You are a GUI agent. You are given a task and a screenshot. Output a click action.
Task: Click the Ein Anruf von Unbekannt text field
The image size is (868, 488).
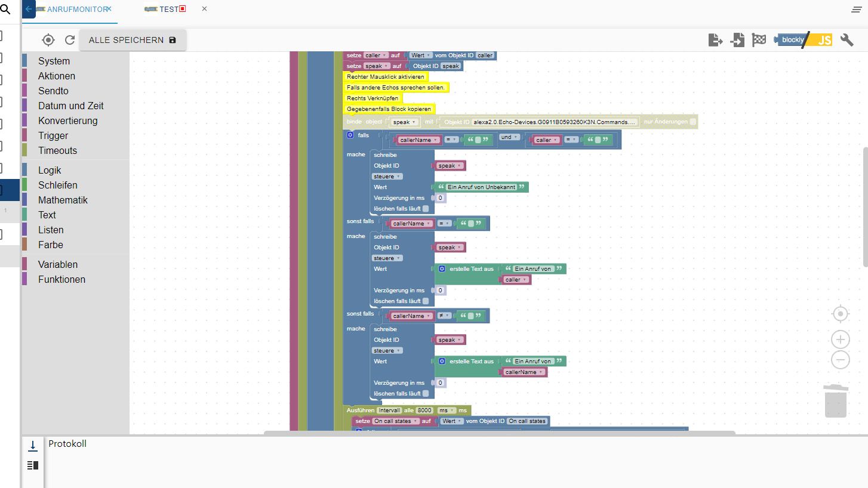click(482, 187)
